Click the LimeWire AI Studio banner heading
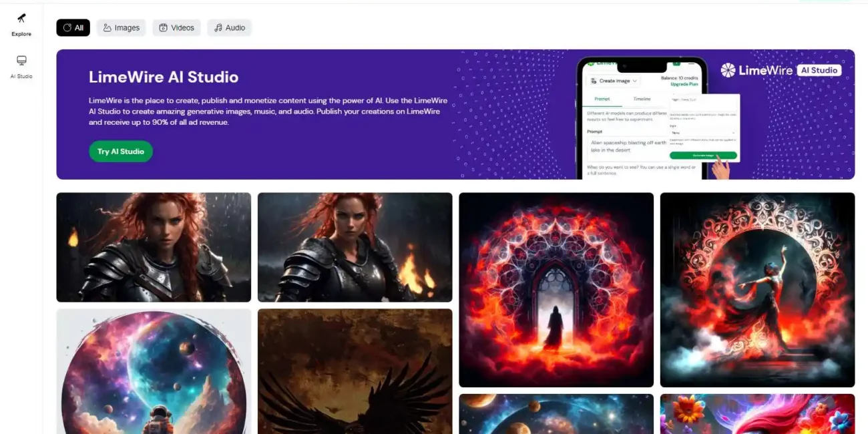 coord(164,77)
